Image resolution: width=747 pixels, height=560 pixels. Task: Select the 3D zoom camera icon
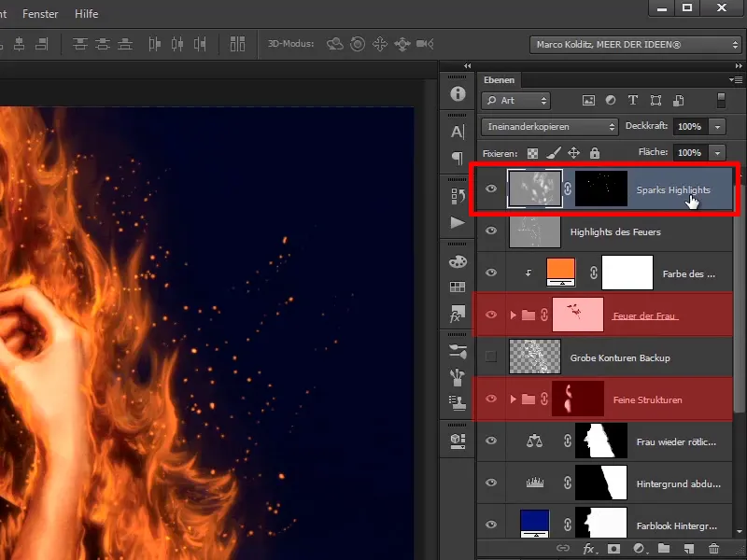[425, 44]
